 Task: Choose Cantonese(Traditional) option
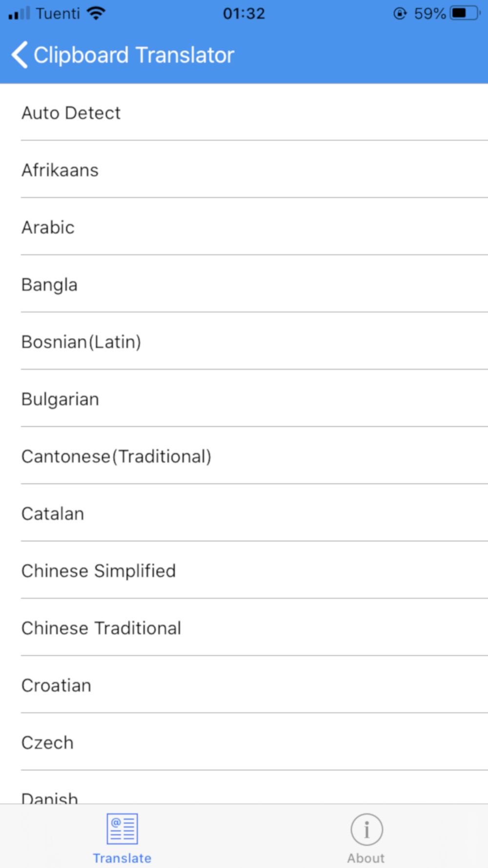pos(116,456)
